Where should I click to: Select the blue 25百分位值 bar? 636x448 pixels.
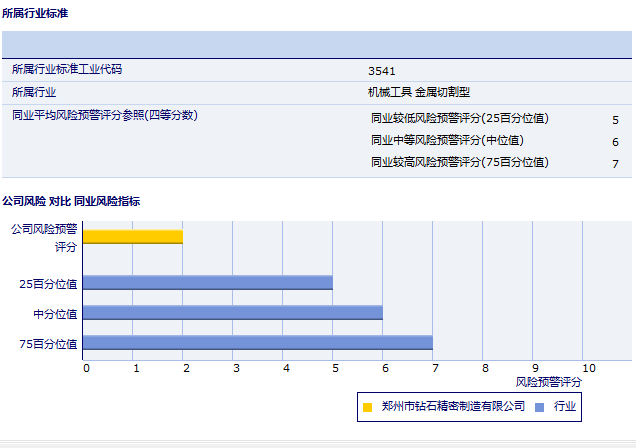click(x=207, y=283)
